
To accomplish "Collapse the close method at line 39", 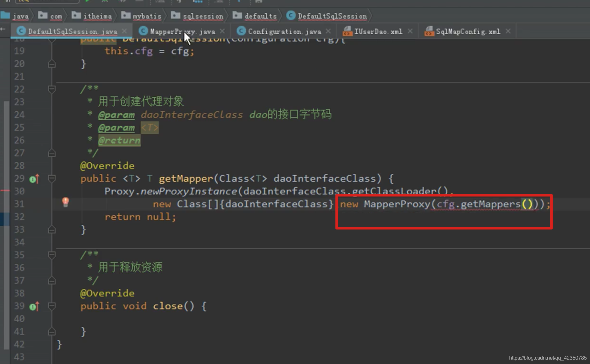I will (x=52, y=306).
